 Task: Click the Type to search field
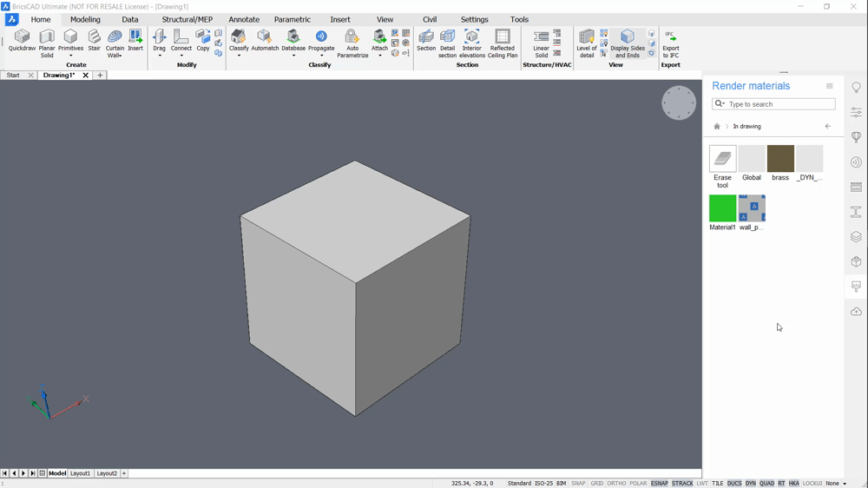tap(774, 104)
